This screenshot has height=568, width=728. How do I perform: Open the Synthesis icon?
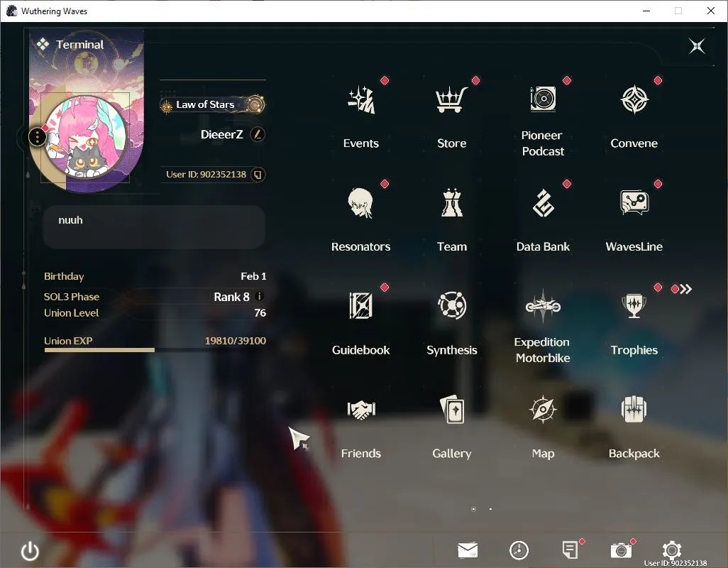pos(452,305)
